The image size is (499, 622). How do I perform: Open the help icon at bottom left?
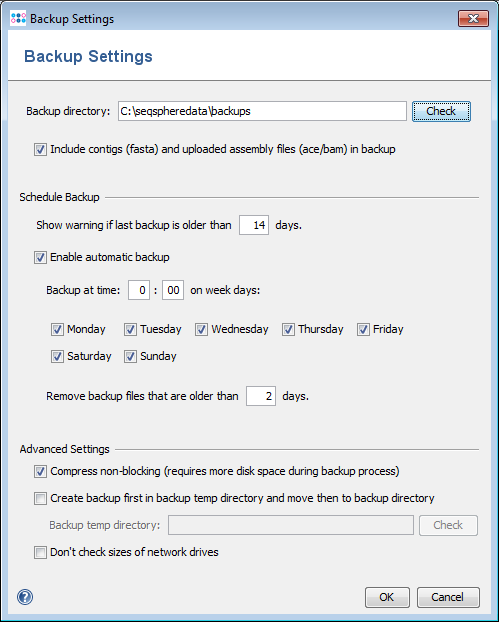pyautogui.click(x=25, y=597)
